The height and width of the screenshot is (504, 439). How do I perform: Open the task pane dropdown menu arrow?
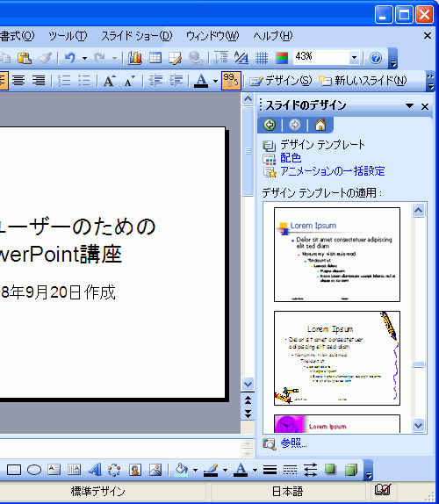409,105
